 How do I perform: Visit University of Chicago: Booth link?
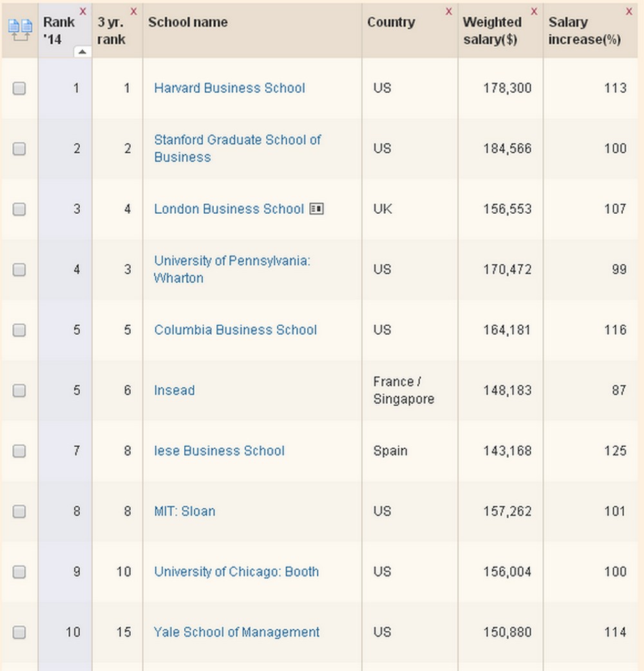click(236, 572)
